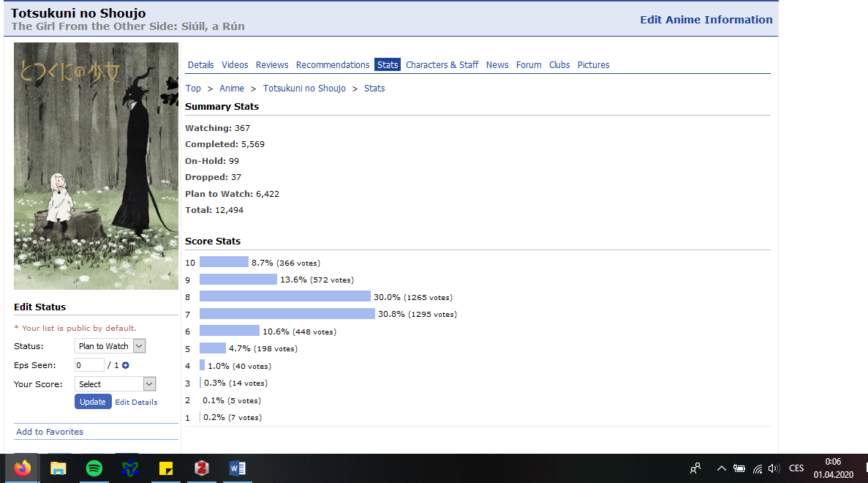Click the score 7 bar at 30.8%
The image size is (868, 483).
pos(287,313)
